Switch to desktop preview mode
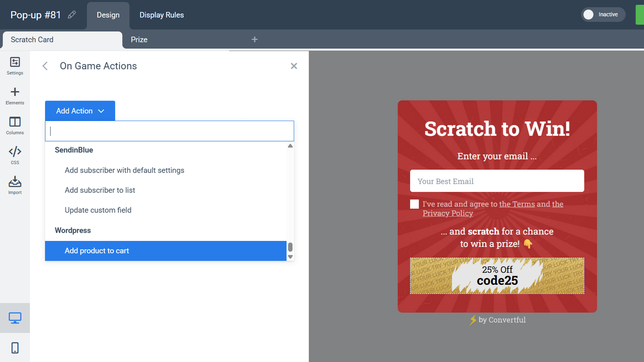The image size is (644, 362). pyautogui.click(x=15, y=318)
